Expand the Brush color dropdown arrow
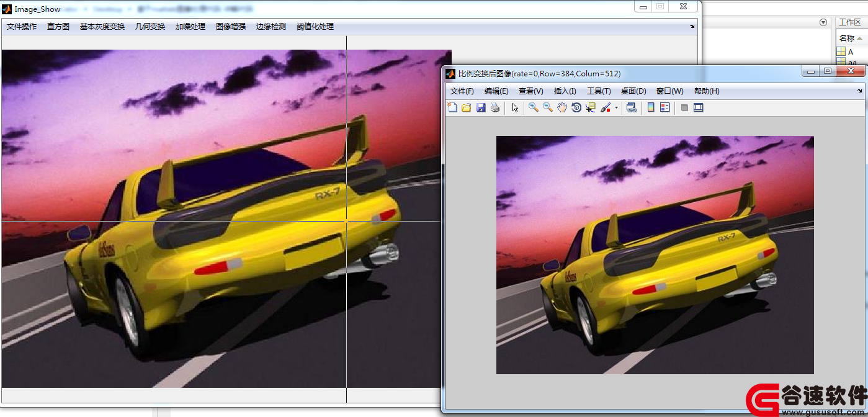The width and height of the screenshot is (868, 417). 616,107
